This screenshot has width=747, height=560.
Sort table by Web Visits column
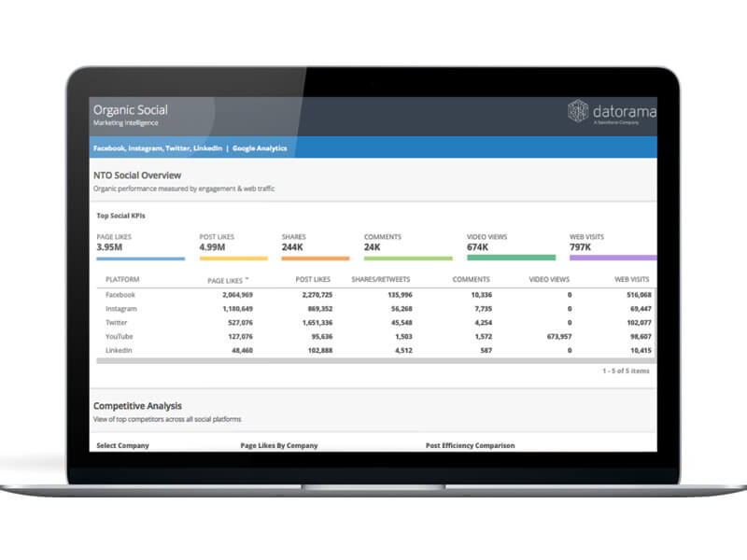[632, 279]
